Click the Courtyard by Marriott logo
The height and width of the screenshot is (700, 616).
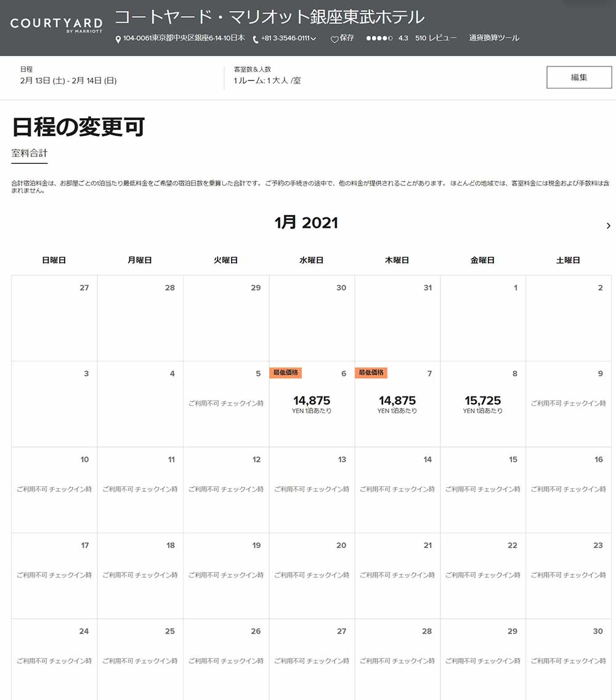[56, 25]
